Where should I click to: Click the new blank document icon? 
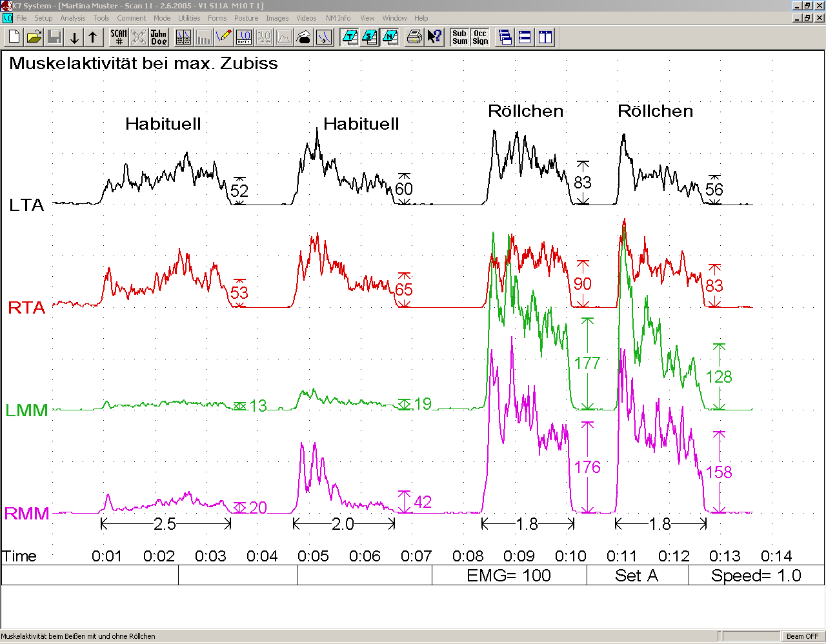[x=14, y=37]
